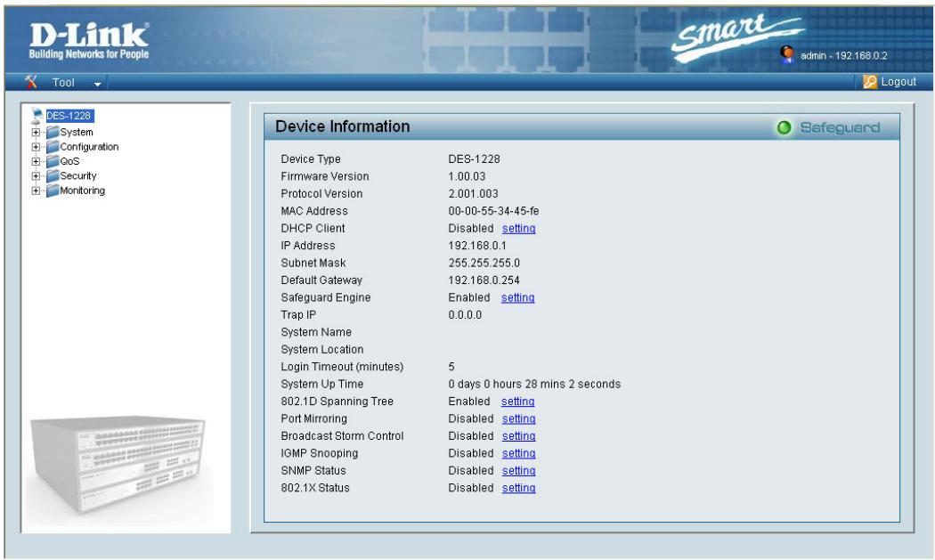
Task: Click the System folder icon
Action: coord(53,132)
